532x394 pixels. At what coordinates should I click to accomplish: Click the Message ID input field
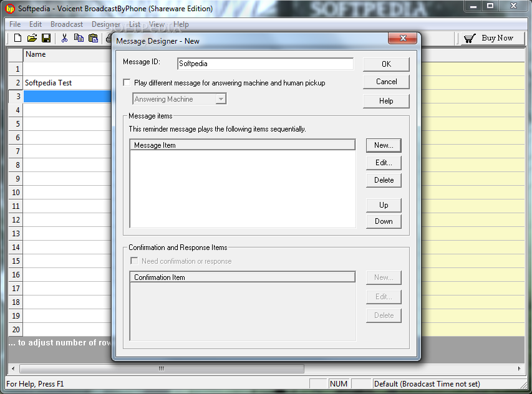coord(265,64)
